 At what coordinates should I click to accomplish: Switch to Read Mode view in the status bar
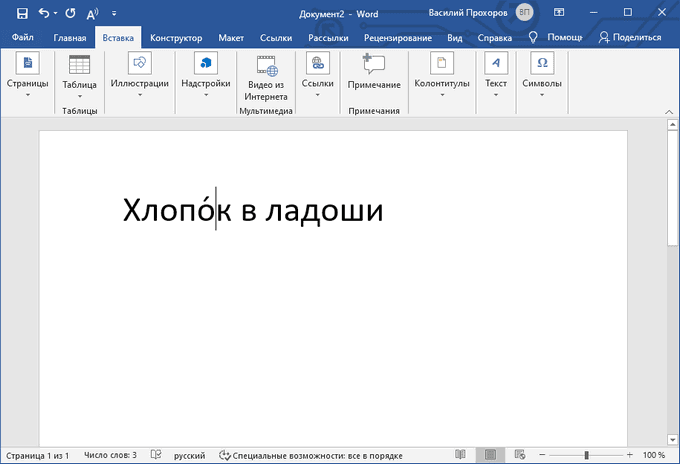460,454
